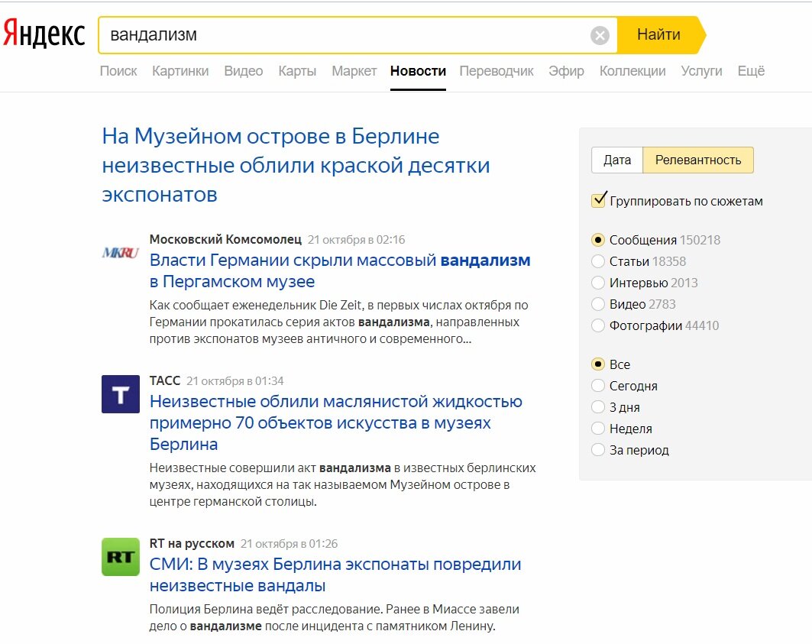Open the Коллекции tab
The width and height of the screenshot is (812, 644).
[632, 71]
